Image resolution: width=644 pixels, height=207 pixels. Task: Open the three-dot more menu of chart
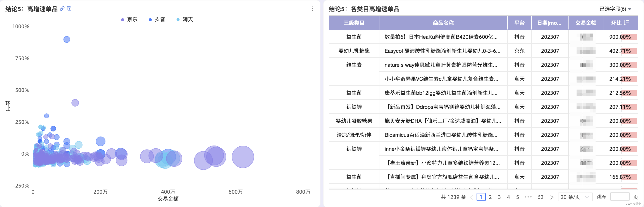coord(312,9)
